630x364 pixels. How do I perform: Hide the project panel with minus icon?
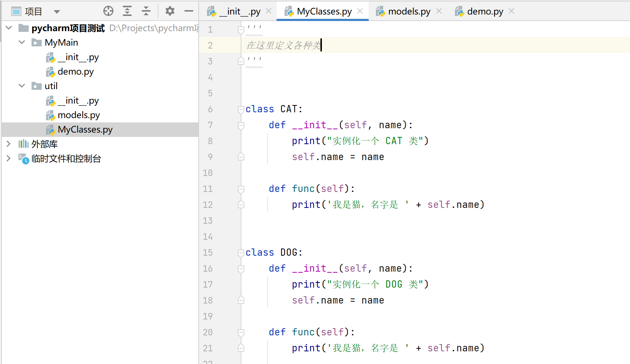coord(188,11)
